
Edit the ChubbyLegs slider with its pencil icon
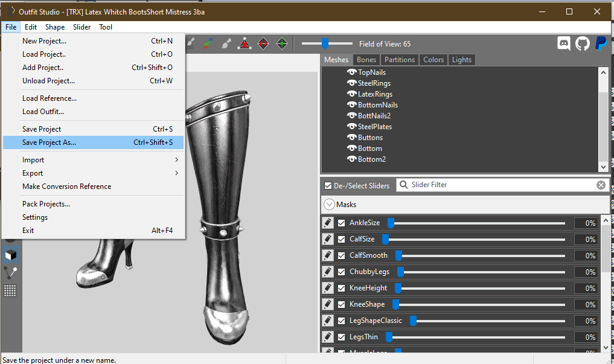point(328,272)
